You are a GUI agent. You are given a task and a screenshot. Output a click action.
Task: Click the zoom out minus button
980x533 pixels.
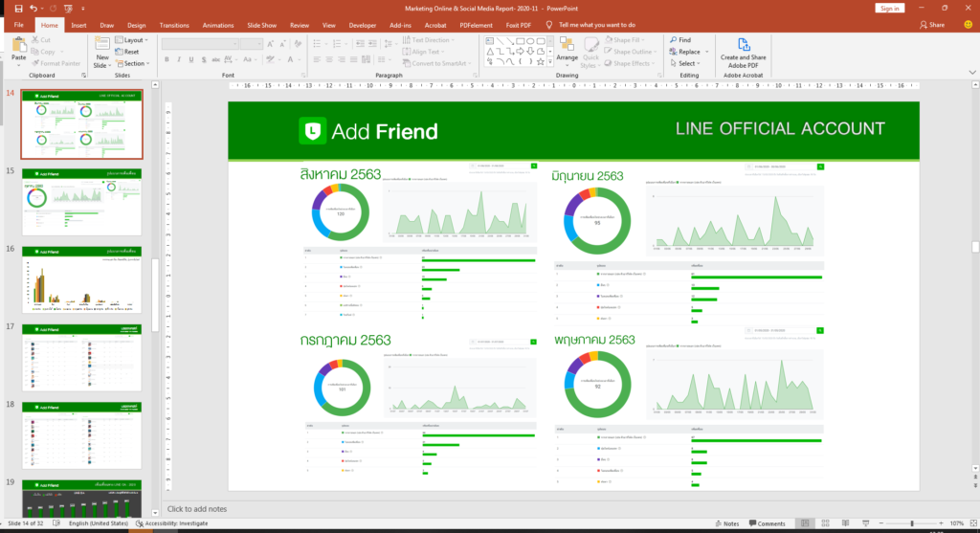(x=881, y=523)
